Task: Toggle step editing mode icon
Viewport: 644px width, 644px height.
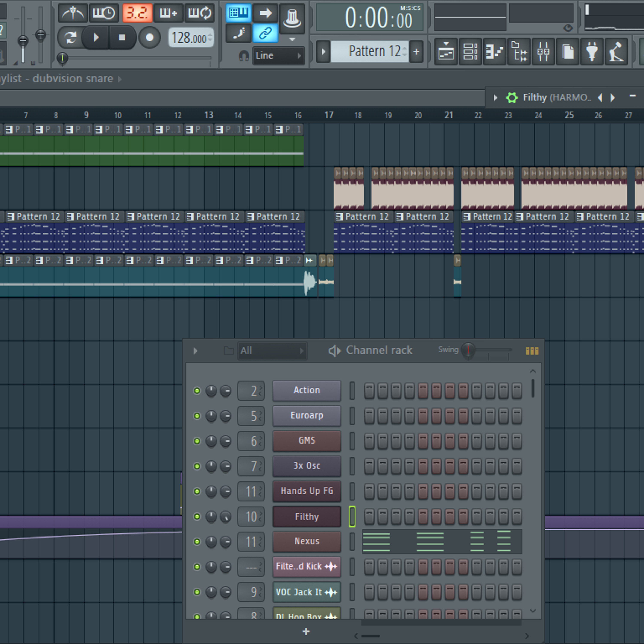Action: pos(238,33)
